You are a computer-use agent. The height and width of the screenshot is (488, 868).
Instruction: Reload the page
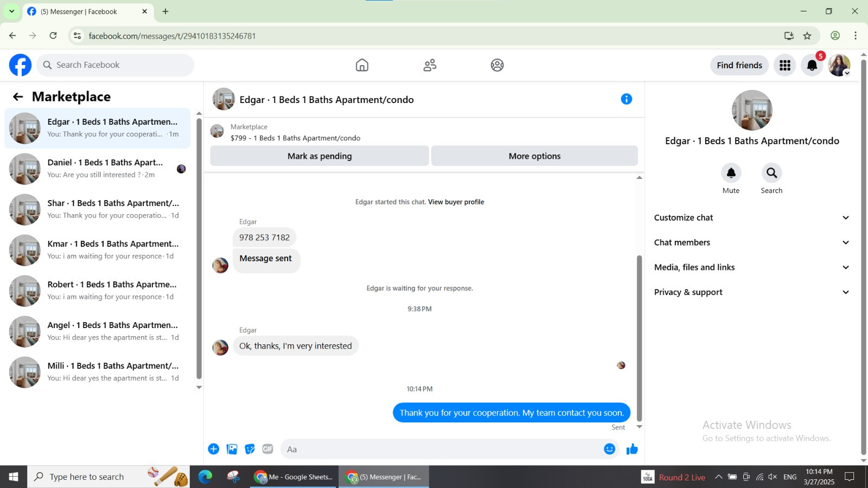pyautogui.click(x=53, y=36)
